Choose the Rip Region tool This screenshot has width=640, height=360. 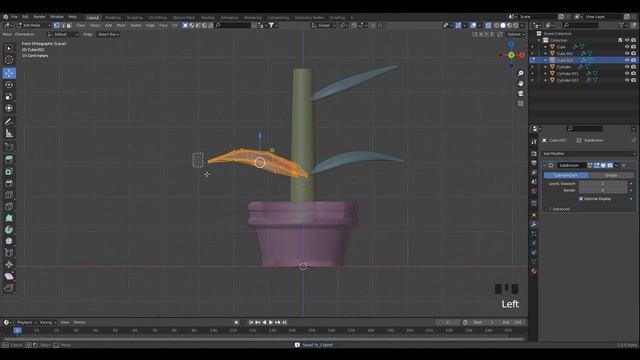9,288
